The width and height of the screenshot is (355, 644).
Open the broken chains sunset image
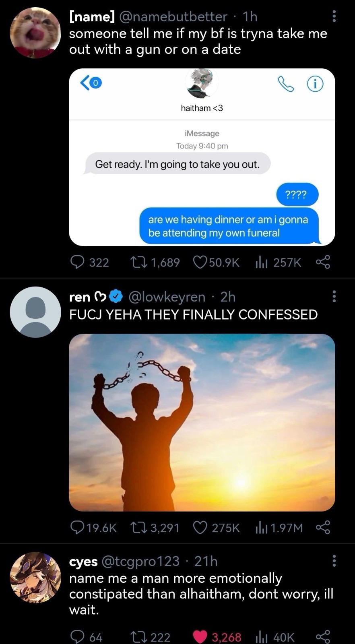[202, 422]
